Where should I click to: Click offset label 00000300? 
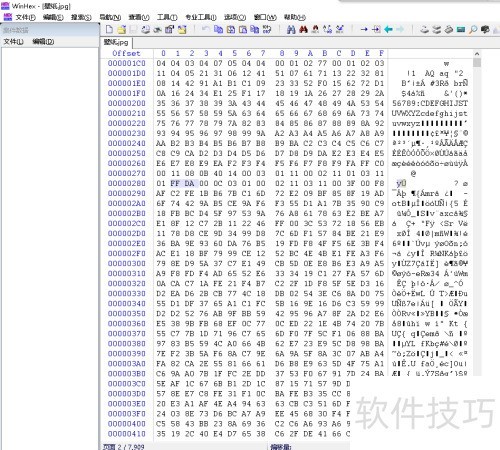pos(127,263)
